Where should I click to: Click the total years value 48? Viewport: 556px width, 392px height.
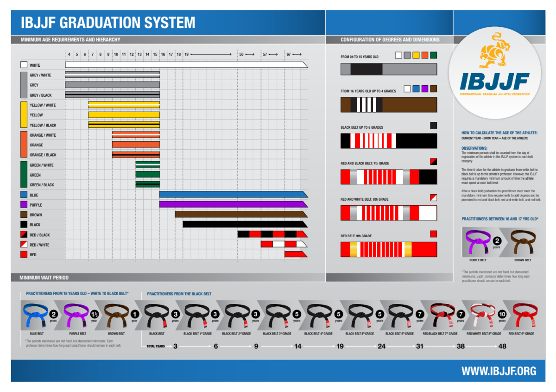(x=502, y=346)
